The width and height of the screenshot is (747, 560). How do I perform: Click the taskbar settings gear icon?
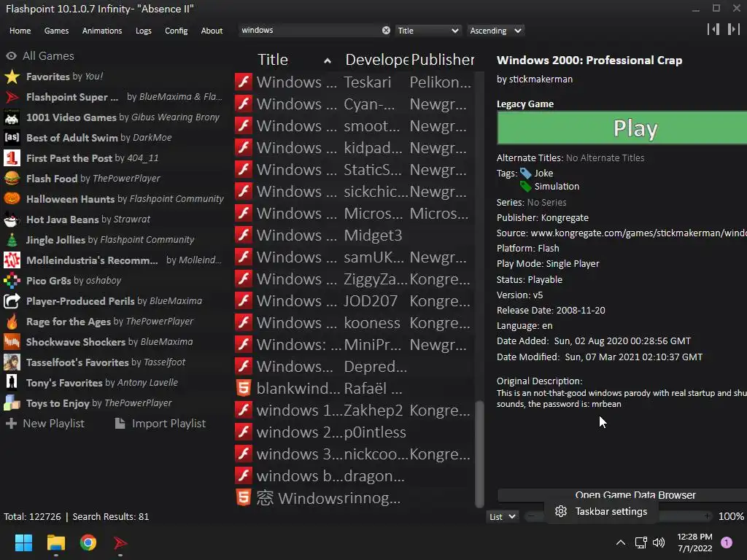[x=561, y=511]
